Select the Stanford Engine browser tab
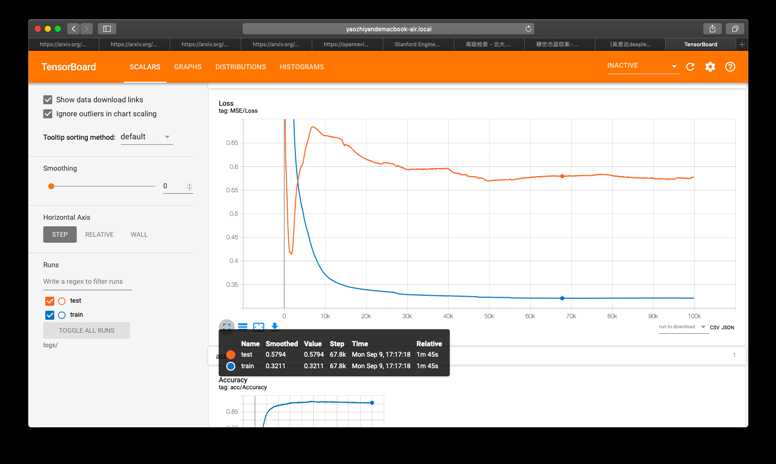 pyautogui.click(x=417, y=44)
